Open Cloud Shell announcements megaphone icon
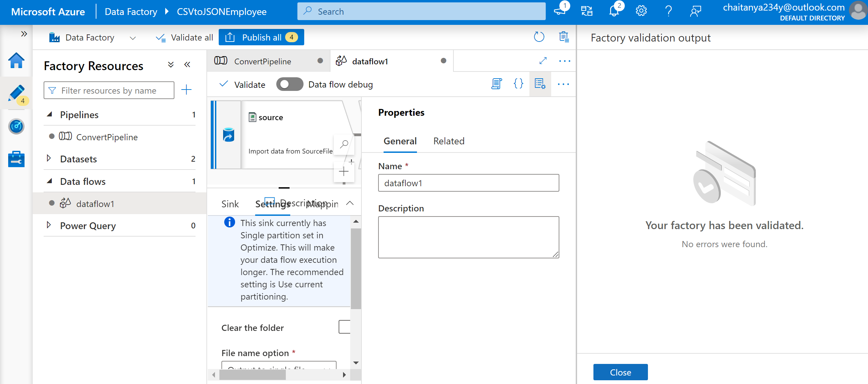 pyautogui.click(x=560, y=11)
